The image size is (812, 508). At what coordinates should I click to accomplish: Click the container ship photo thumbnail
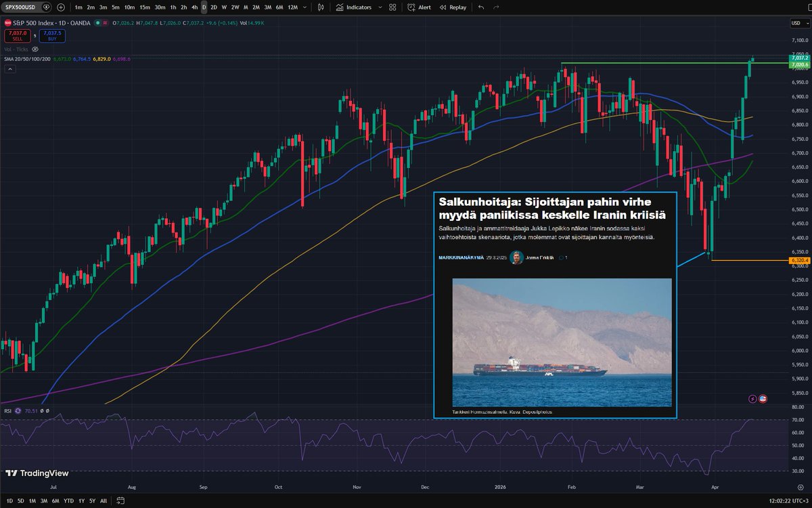point(562,342)
